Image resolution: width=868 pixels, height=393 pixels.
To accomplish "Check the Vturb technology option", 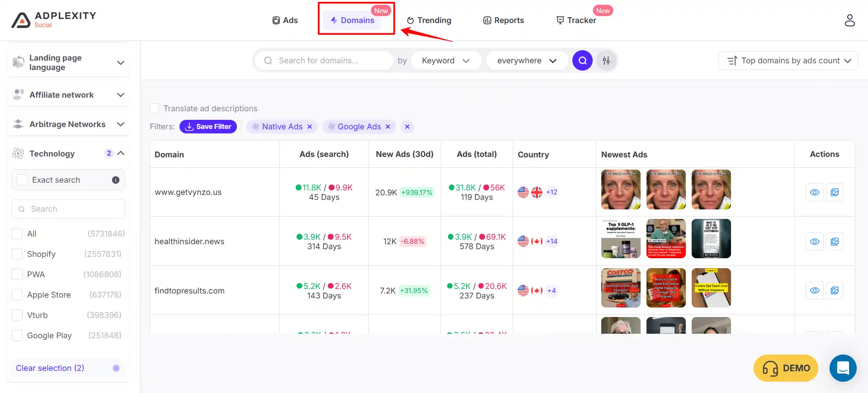I will [17, 315].
